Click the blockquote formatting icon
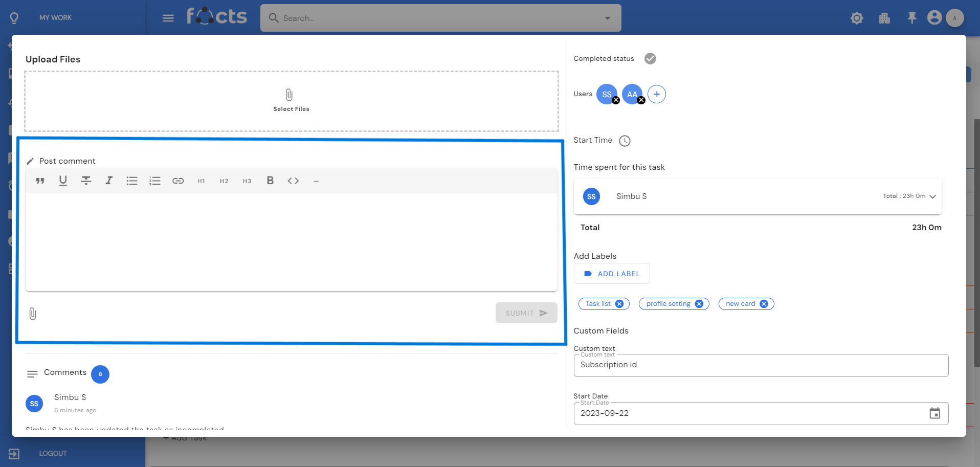 click(40, 181)
